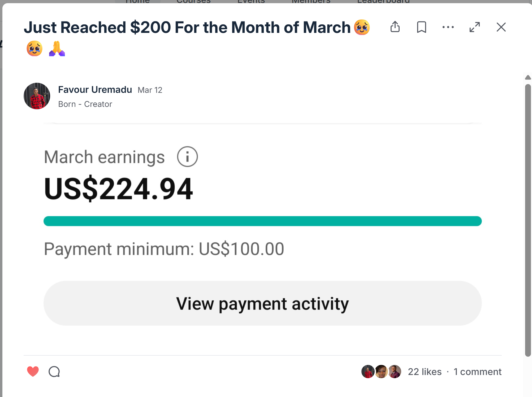Click the Favour Uremadu author name
This screenshot has width=532, height=397.
(95, 90)
